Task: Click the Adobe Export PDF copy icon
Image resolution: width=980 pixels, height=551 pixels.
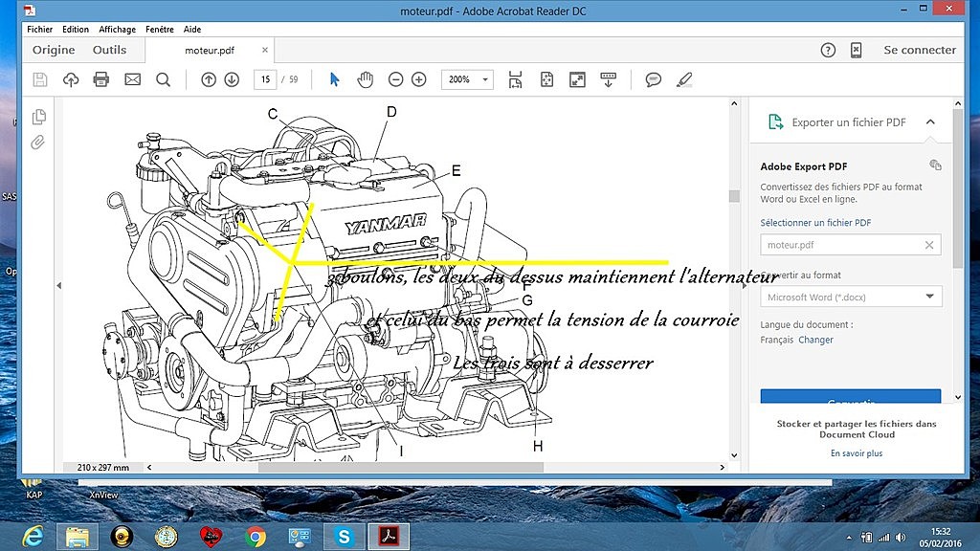Action: pyautogui.click(x=935, y=165)
